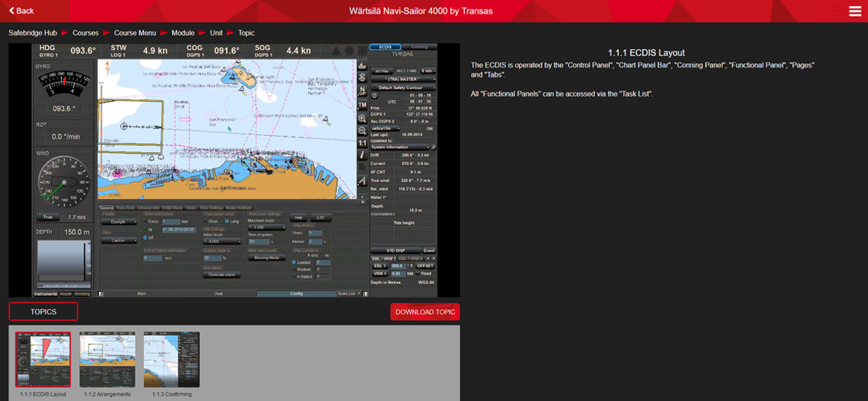
Task: Select the Off timer notification radio
Action: point(145,238)
